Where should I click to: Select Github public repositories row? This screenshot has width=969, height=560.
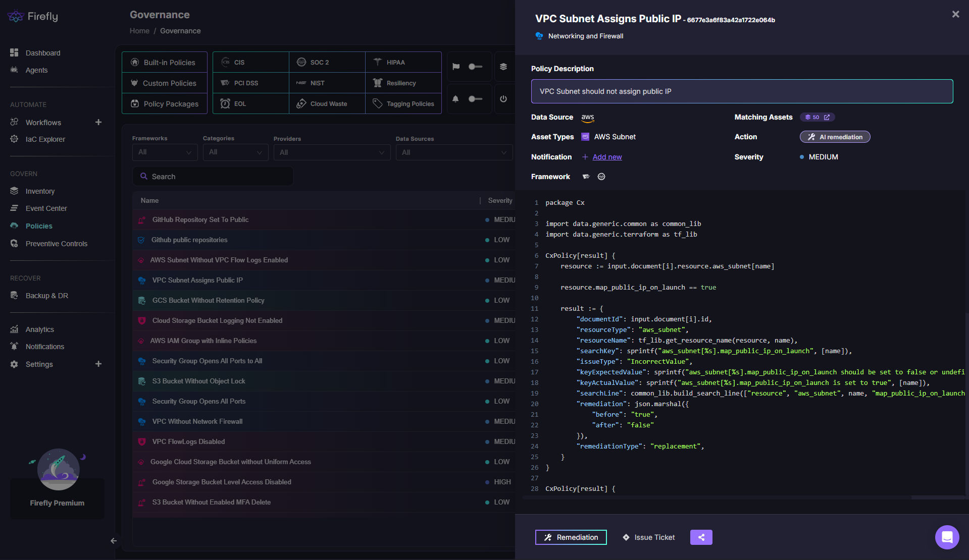324,240
